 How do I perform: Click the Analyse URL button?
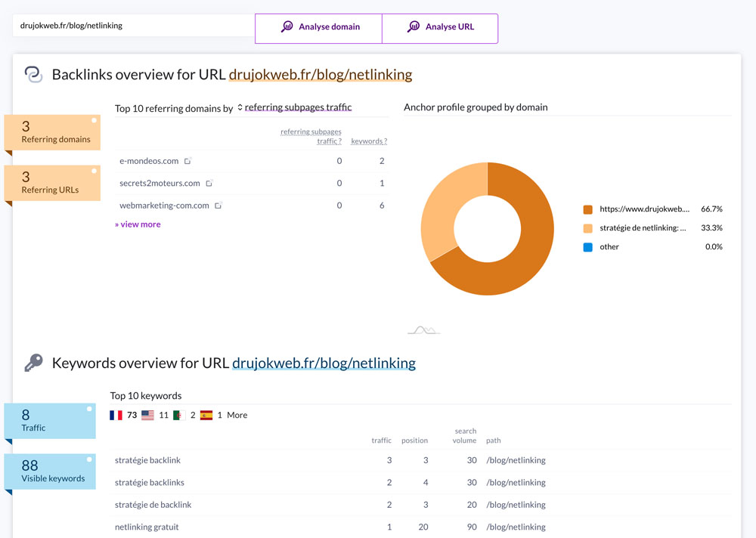coord(440,29)
